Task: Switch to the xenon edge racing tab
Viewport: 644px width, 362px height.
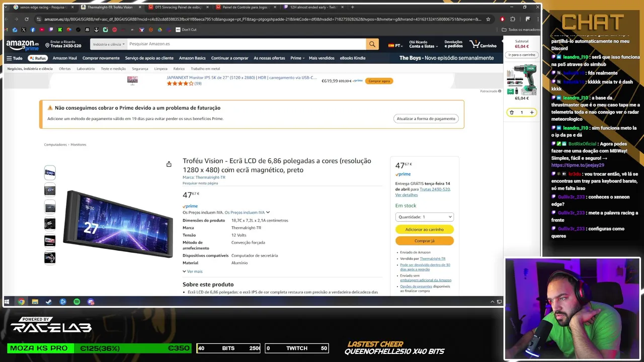Action: [x=42, y=7]
